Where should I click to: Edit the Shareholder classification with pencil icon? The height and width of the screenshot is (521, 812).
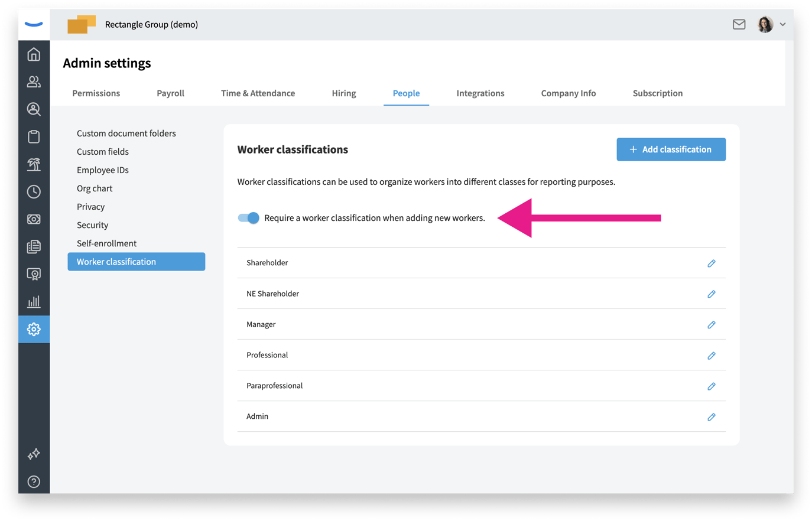pos(712,263)
